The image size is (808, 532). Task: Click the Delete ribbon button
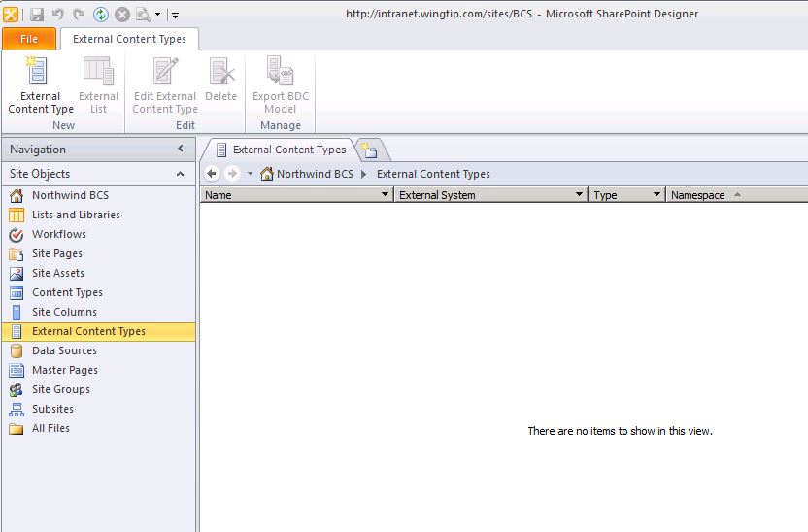click(x=221, y=81)
